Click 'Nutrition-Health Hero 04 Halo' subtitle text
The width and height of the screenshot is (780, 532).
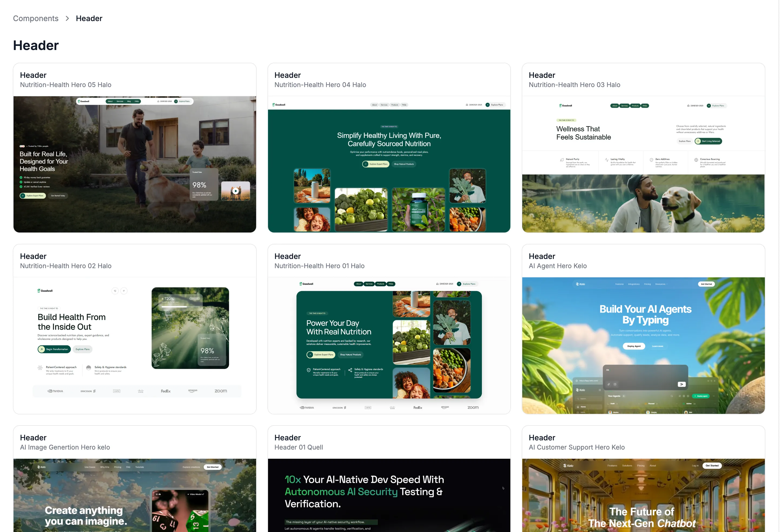click(320, 85)
